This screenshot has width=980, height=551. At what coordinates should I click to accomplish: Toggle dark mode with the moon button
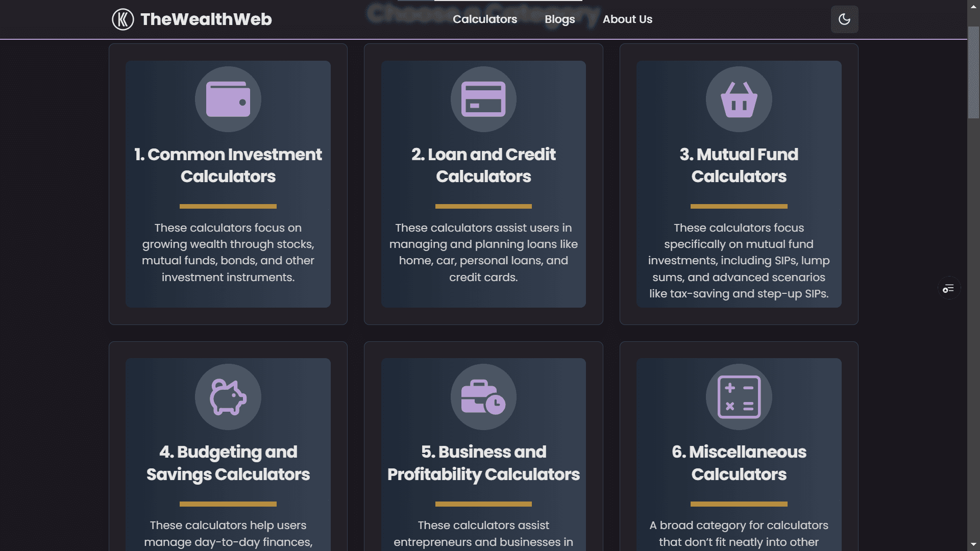[x=844, y=19]
